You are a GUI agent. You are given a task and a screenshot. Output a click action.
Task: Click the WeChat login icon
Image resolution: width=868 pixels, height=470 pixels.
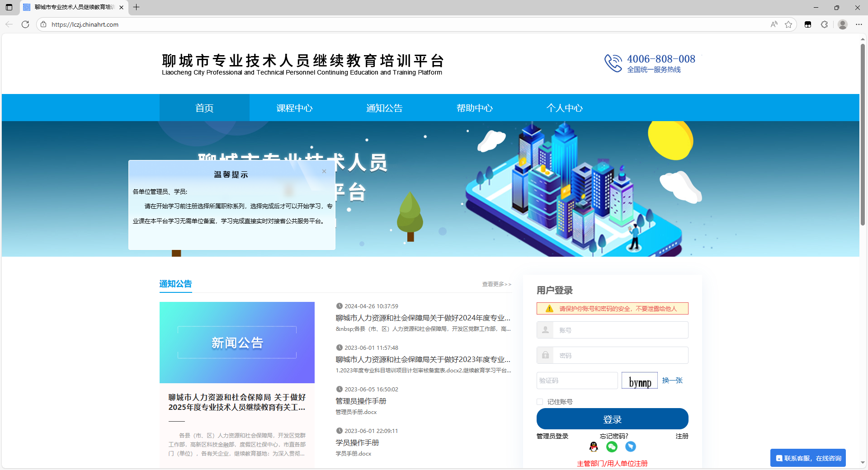[612, 446]
